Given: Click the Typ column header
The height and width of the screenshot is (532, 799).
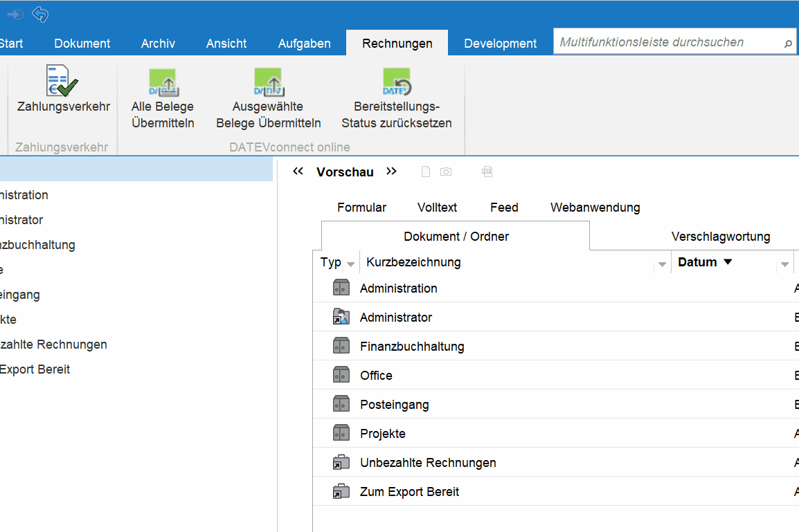Looking at the screenshot, I should tap(330, 262).
